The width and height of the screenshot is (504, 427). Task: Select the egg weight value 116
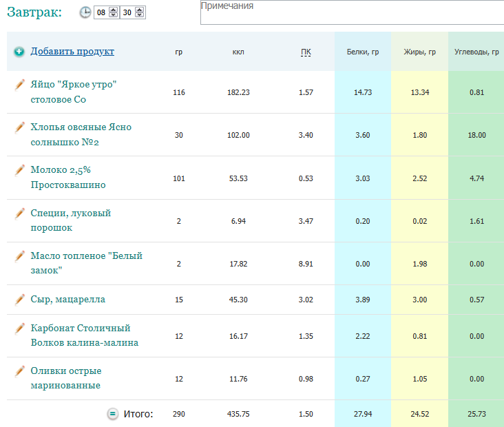click(x=179, y=92)
